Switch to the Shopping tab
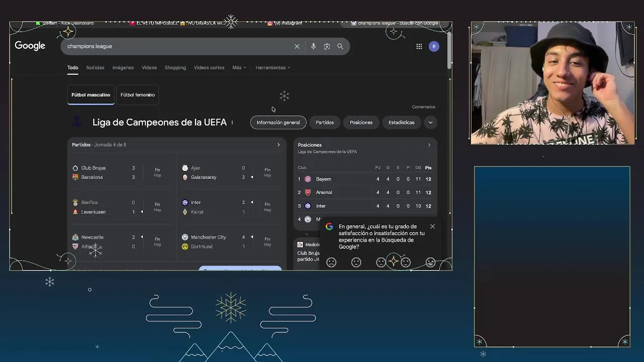The image size is (644, 362). tap(176, 67)
